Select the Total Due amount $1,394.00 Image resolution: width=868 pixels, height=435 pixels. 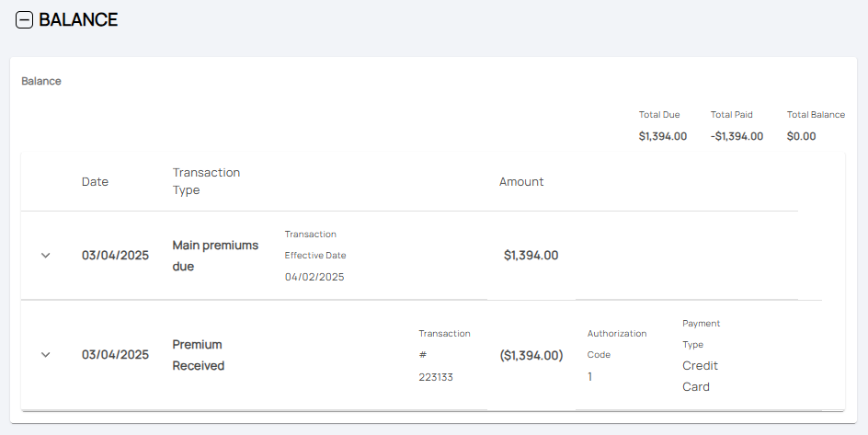pyautogui.click(x=662, y=136)
